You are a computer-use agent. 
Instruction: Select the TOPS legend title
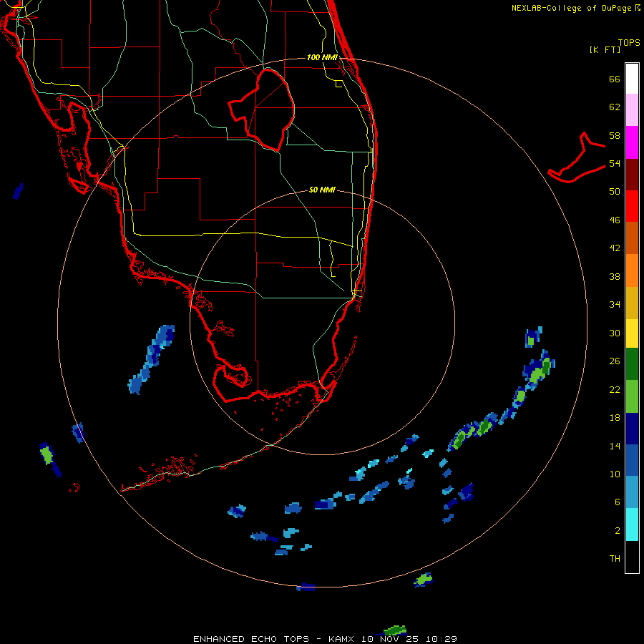pyautogui.click(x=629, y=43)
